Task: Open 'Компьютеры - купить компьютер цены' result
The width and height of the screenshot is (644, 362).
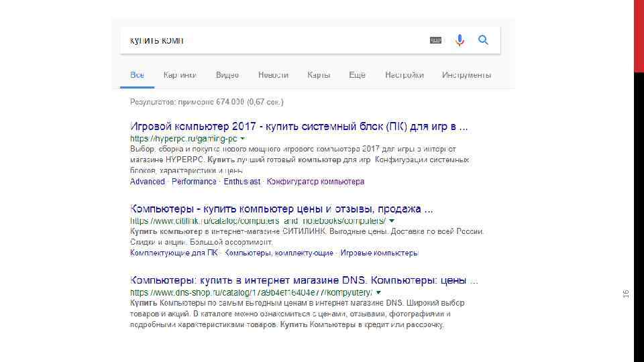Action: 281,209
